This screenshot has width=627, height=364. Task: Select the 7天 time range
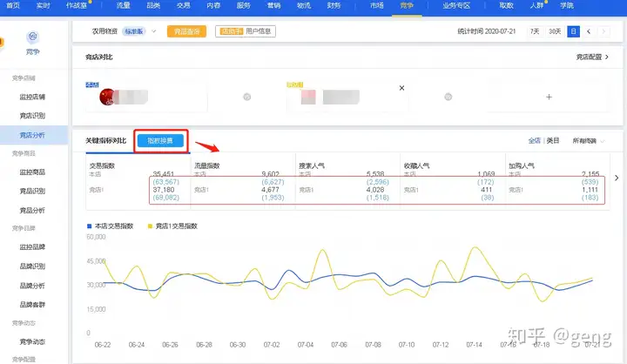click(x=535, y=31)
